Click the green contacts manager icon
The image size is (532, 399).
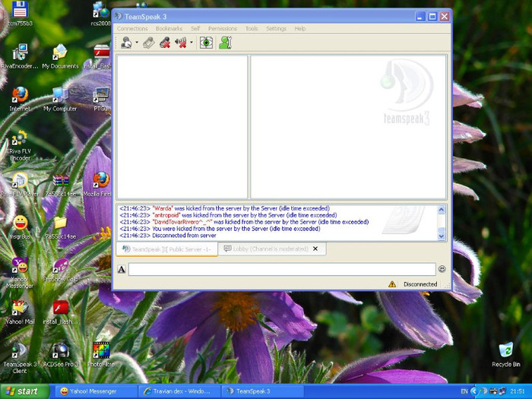pos(225,43)
